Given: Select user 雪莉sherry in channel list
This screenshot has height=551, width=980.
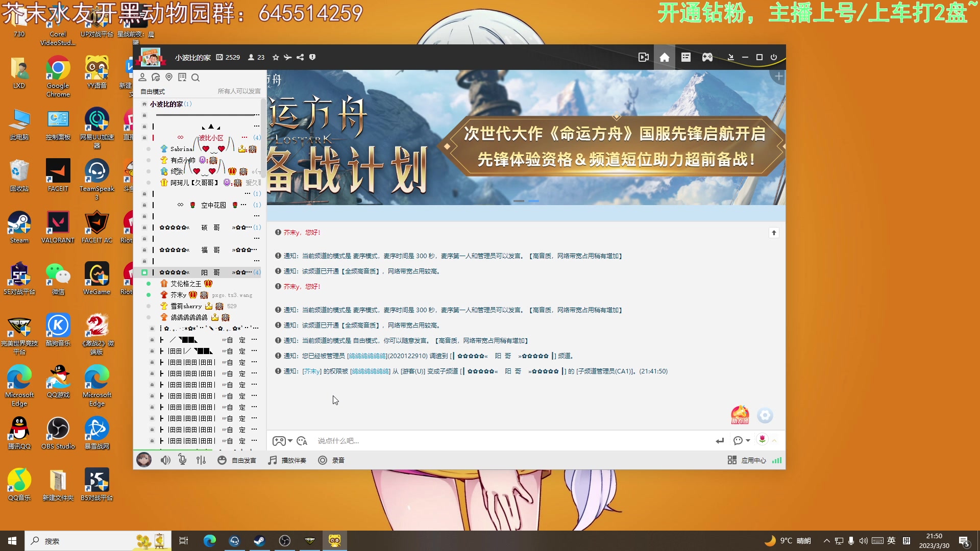Looking at the screenshot, I should [x=186, y=306].
